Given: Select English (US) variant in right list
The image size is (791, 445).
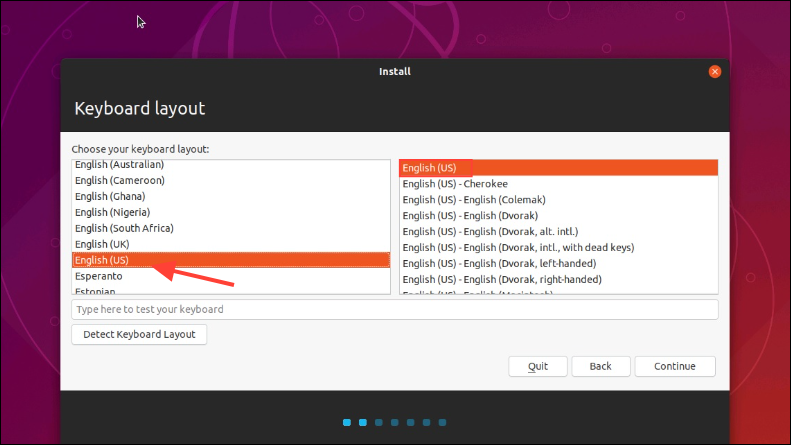Looking at the screenshot, I should 558,168.
